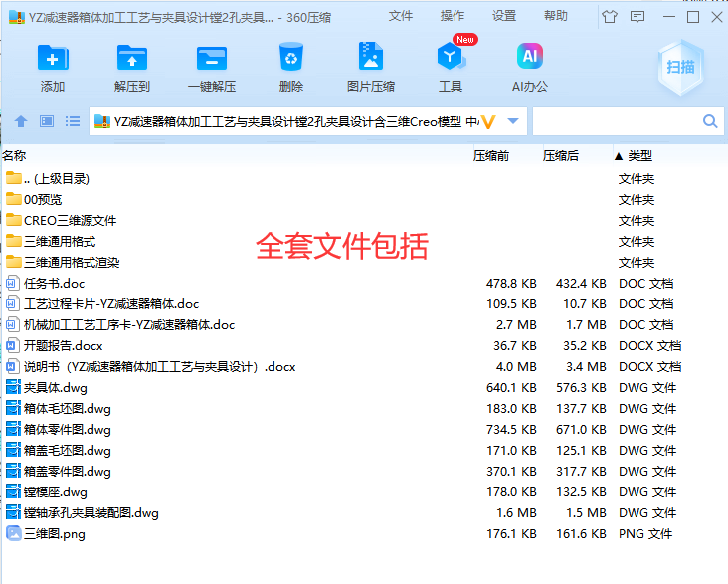Select 工艺过程卡片-YZ减速器箱体.doc file

102,304
